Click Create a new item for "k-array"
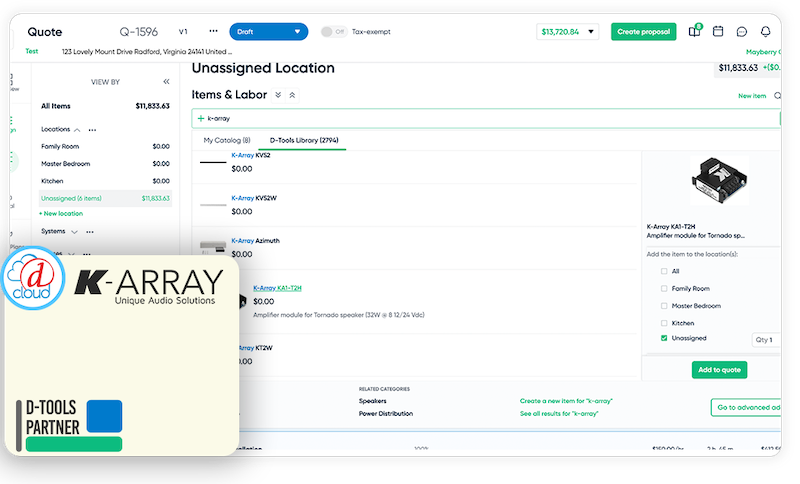Screen dimensions: 800x484 [x=566, y=401]
